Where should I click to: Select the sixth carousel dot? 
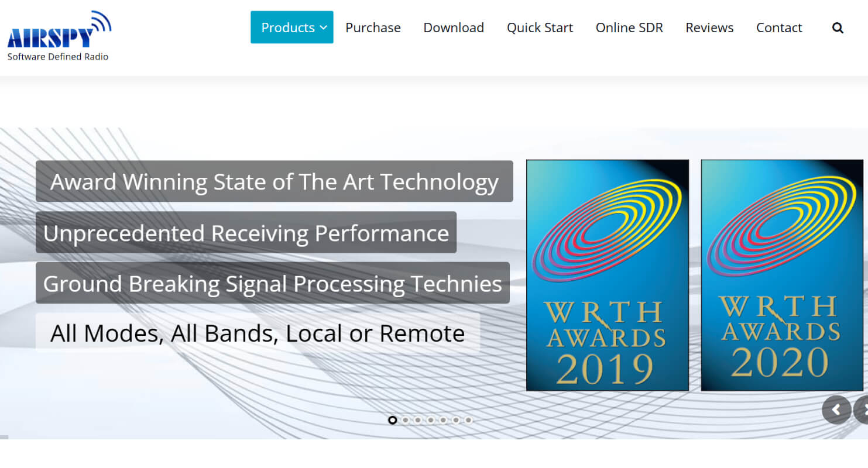click(x=456, y=420)
